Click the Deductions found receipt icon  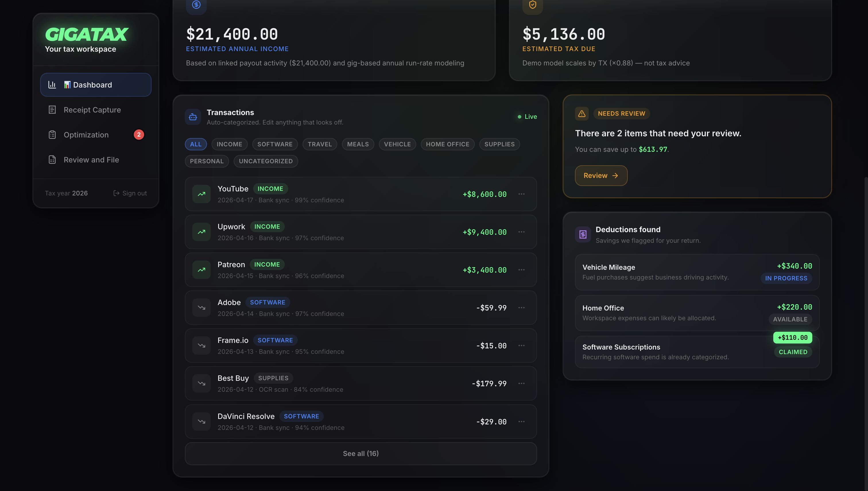[x=583, y=234]
